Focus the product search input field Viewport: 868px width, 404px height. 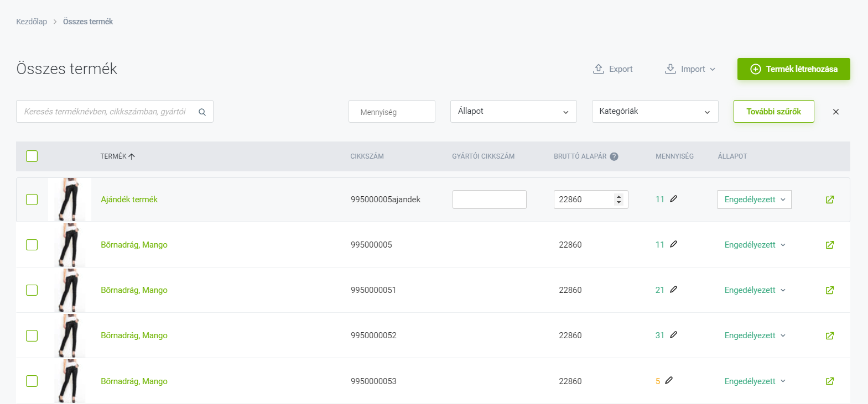click(115, 111)
